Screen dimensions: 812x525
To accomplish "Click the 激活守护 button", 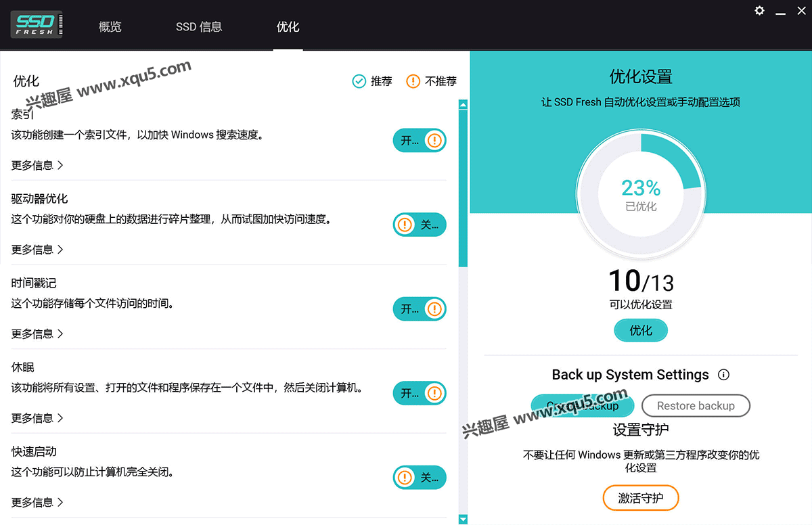I will (640, 499).
